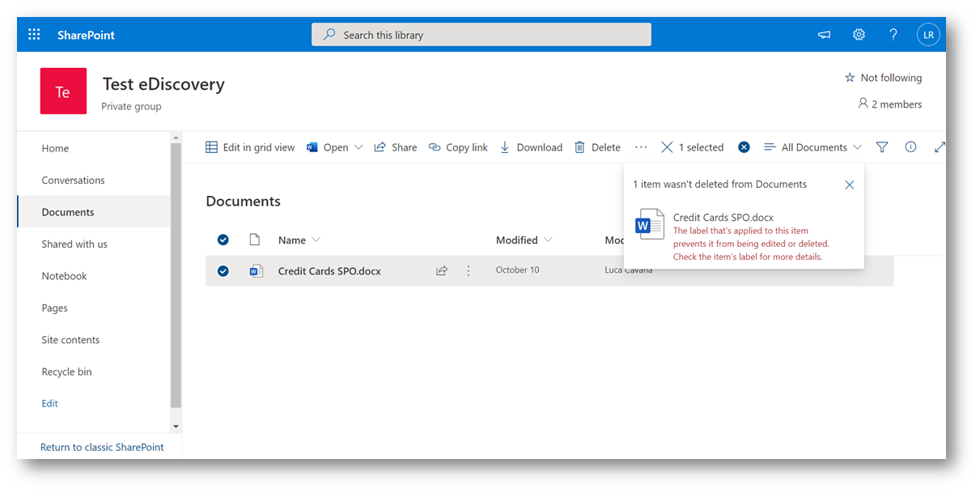This screenshot has height=493, width=980.
Task: Click the Edit navigation link
Action: coord(50,404)
